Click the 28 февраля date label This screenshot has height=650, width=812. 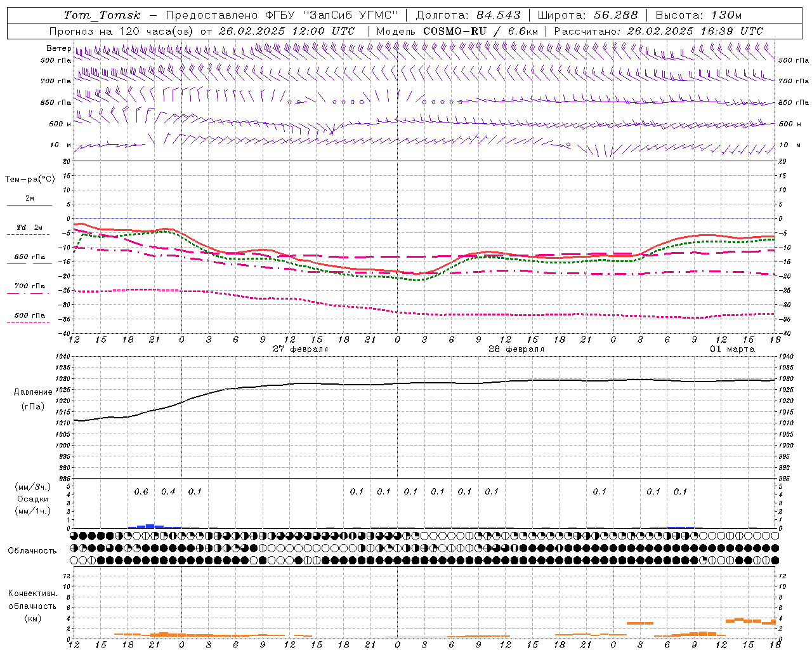click(516, 349)
